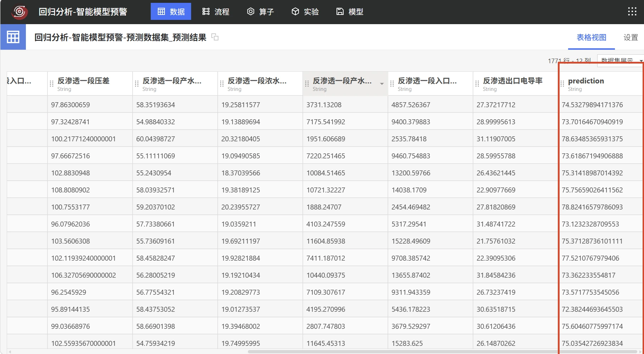Screen dimensions: 644x354
Task: Click cell 2807.747803
Action: pyautogui.click(x=345, y=326)
